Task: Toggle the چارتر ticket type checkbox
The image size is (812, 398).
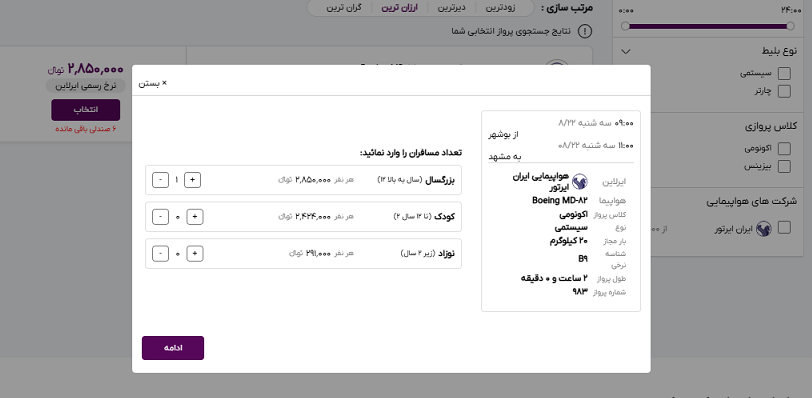Action: click(x=785, y=92)
